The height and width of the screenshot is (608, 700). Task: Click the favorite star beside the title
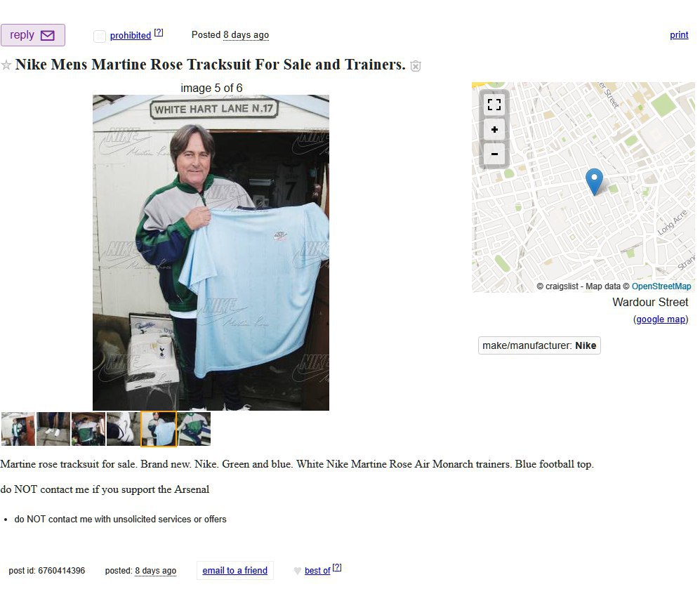(6, 65)
